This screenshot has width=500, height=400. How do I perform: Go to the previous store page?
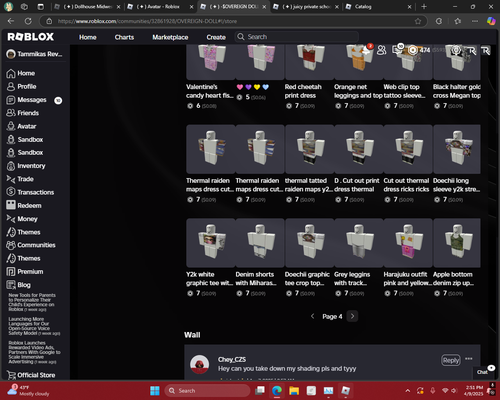point(312,316)
